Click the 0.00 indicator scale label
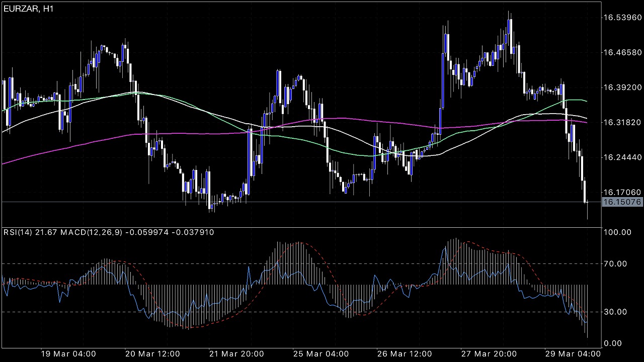Image resolution: width=644 pixels, height=362 pixels. pos(613,343)
